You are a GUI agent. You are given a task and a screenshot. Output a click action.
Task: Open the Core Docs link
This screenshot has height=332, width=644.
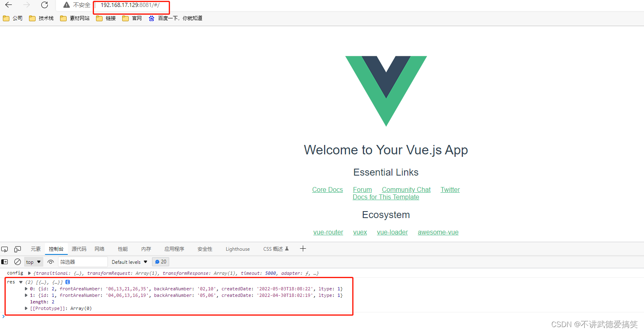[327, 189]
